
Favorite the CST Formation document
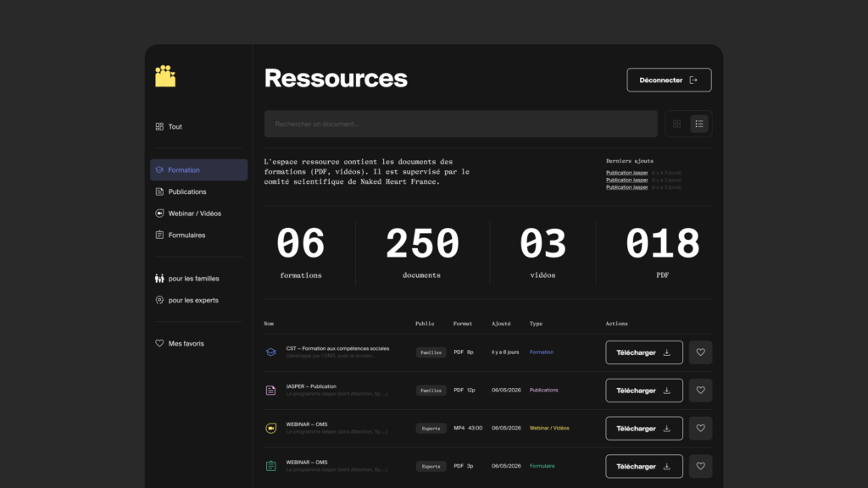[700, 352]
